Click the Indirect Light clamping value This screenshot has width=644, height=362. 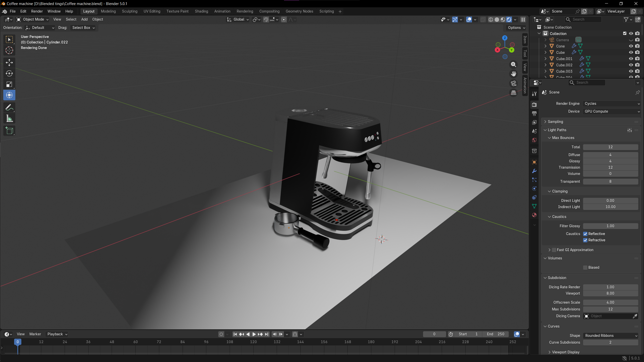[611, 207]
